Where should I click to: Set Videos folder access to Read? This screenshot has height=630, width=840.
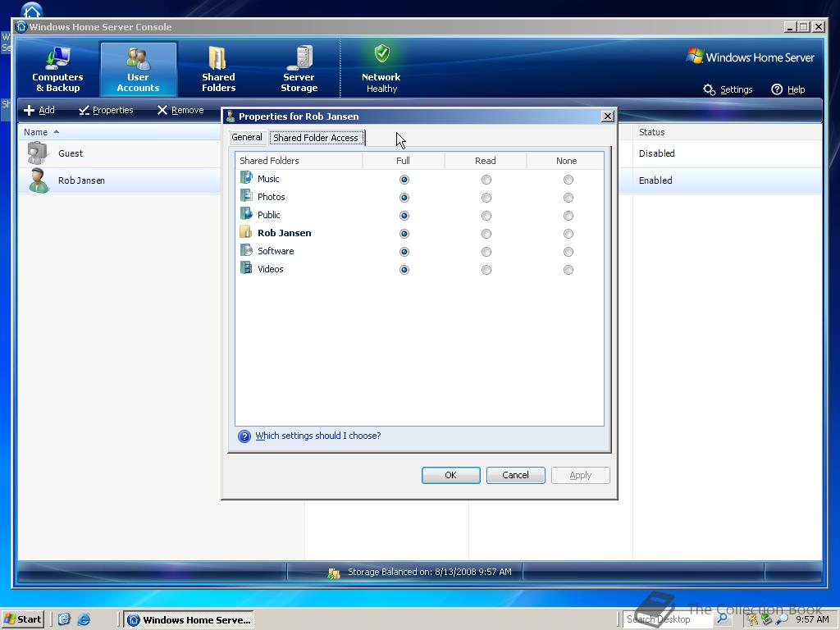coord(486,269)
